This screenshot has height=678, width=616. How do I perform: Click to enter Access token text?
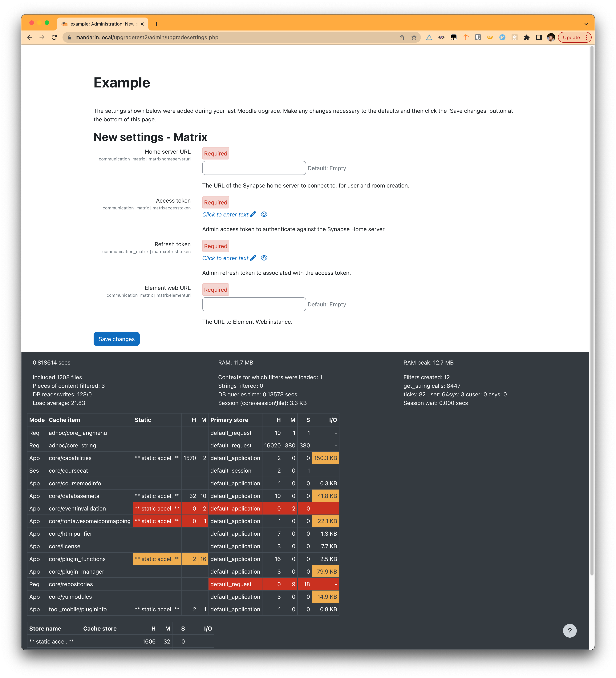(x=225, y=215)
